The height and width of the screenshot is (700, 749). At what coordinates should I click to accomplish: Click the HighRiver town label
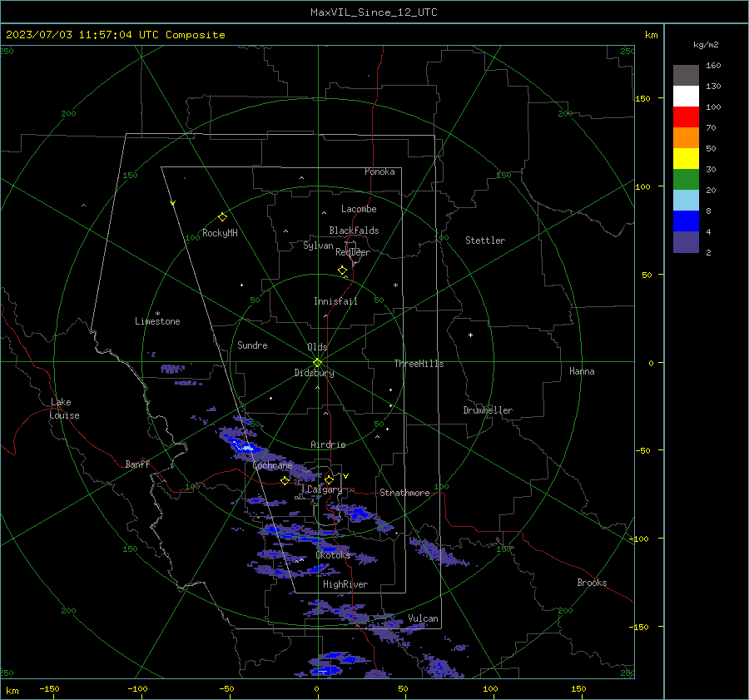(345, 584)
